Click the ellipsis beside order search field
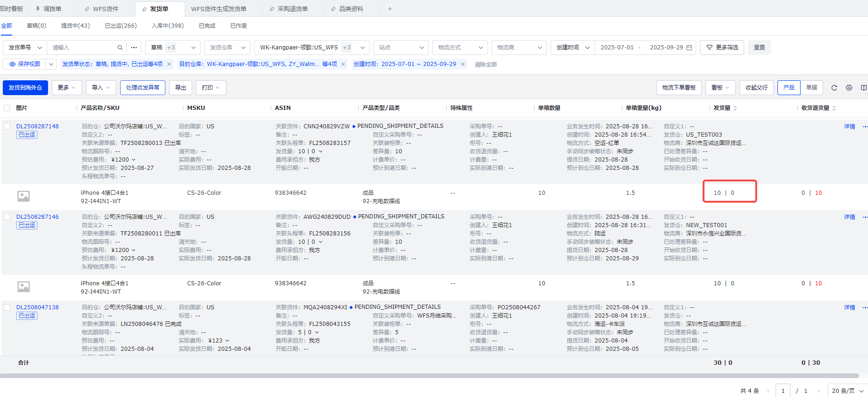 click(134, 48)
